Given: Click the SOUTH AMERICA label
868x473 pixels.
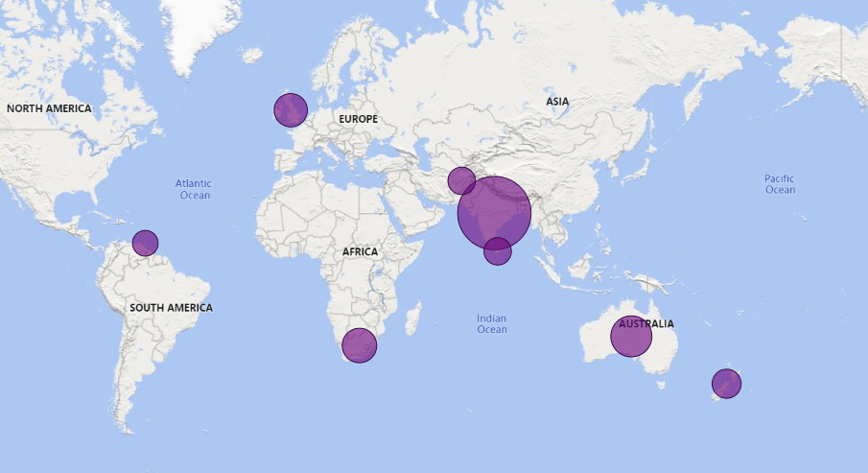Looking at the screenshot, I should (x=171, y=308).
